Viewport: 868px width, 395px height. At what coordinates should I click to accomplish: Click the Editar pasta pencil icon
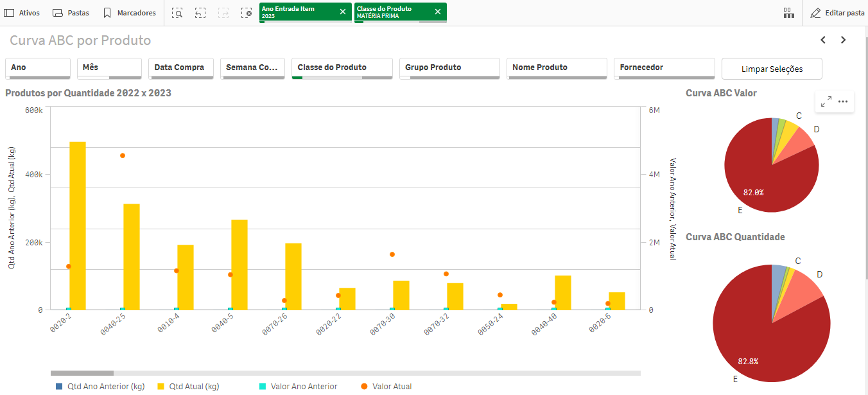tap(815, 13)
